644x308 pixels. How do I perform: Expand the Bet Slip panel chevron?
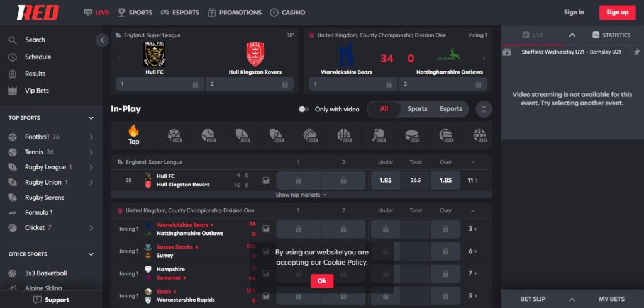pos(572,299)
